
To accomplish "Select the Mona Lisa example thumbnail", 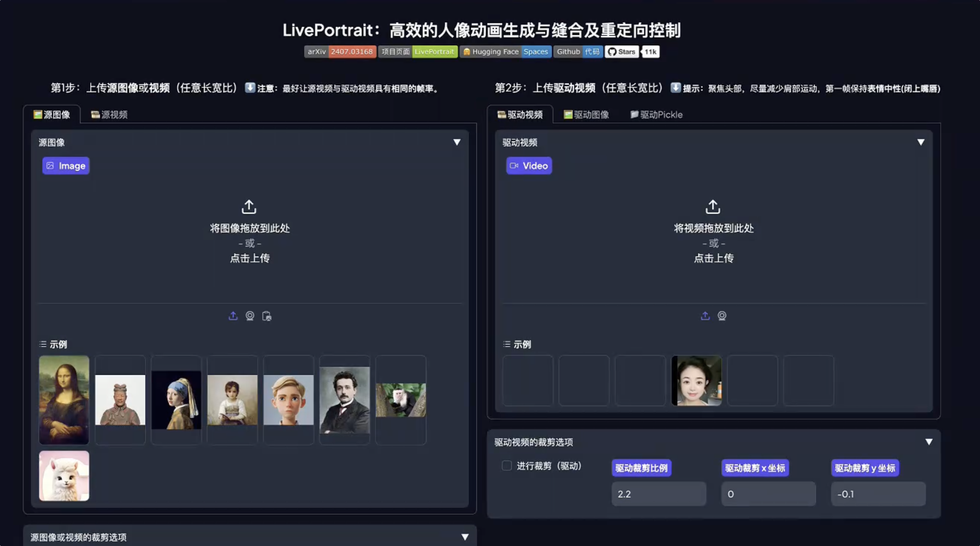I will click(x=64, y=400).
